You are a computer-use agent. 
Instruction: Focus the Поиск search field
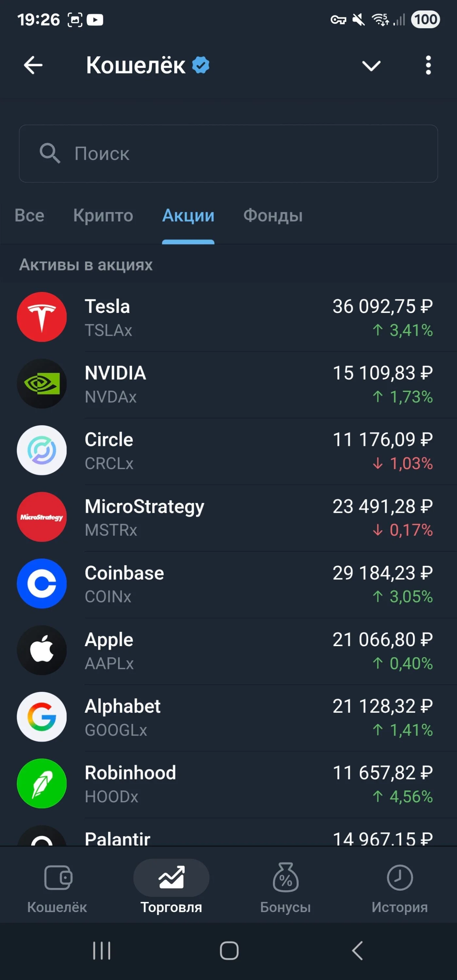click(x=228, y=153)
